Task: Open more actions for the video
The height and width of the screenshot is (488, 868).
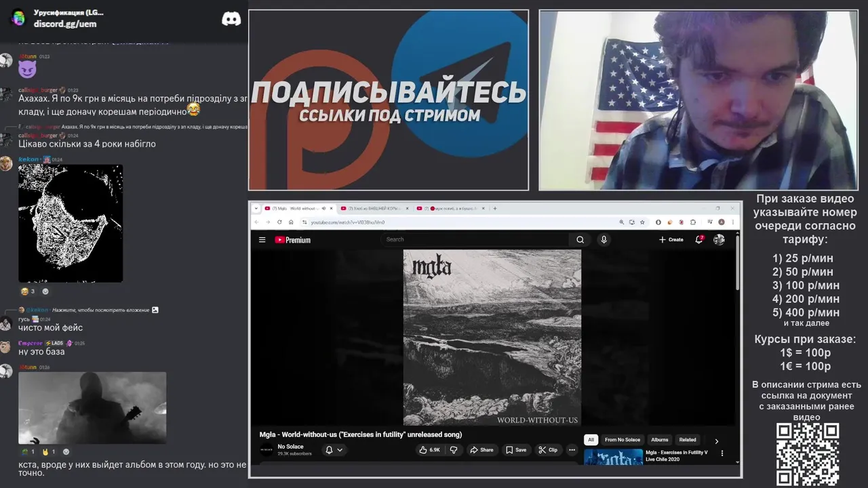Action: (x=572, y=449)
